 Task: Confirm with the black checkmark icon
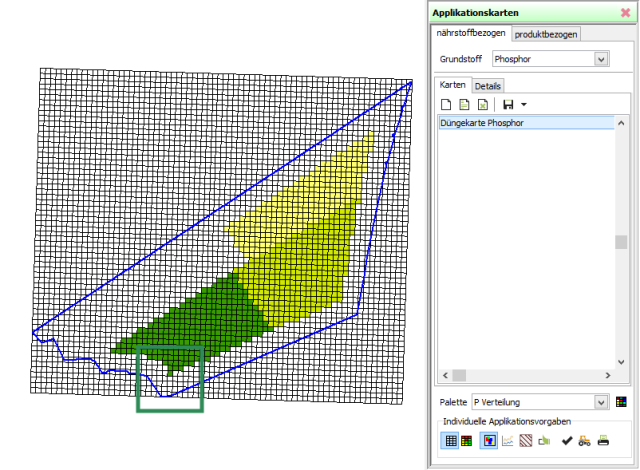pyautogui.click(x=566, y=440)
